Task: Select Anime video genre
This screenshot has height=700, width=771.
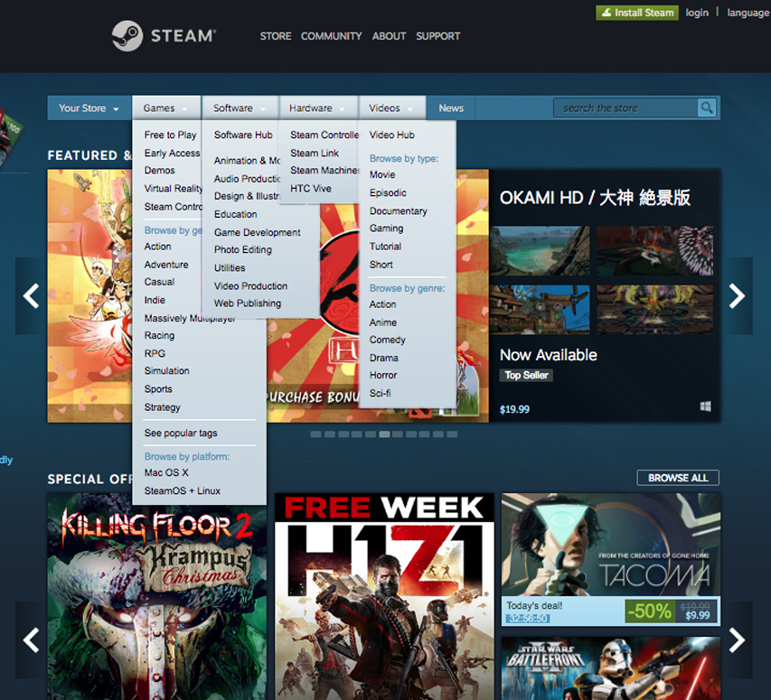Action: click(383, 322)
